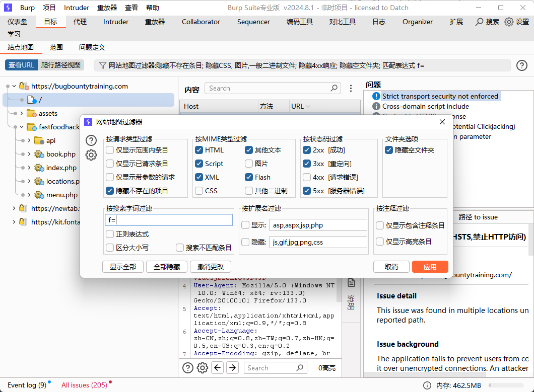The width and height of the screenshot is (534, 392).
Task: Click the book.php gear file icon
Action: [x=39, y=154]
